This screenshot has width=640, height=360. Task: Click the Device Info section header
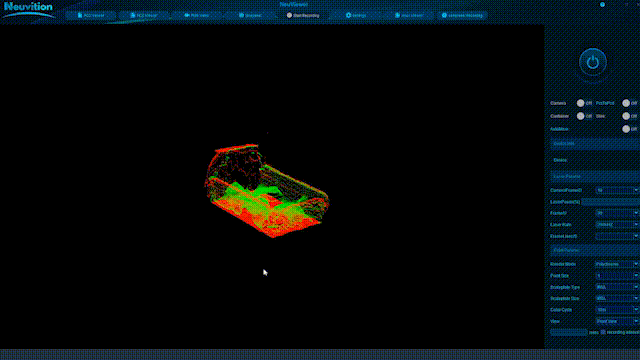tap(595, 144)
